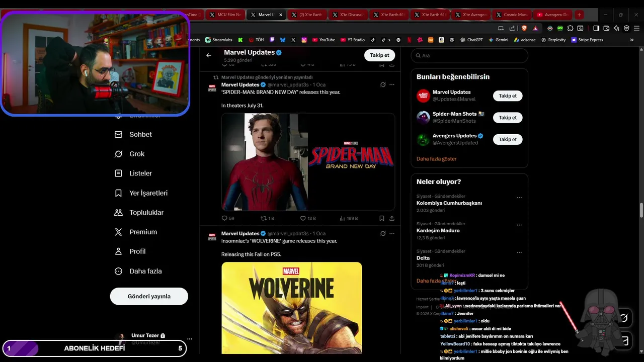Follow Spider-Man Shots account

point(508,118)
